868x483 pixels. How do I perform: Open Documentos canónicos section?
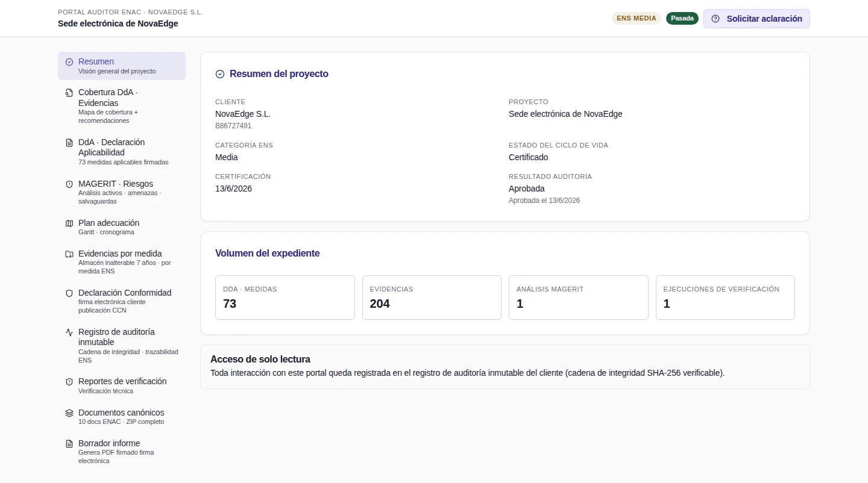122,417
